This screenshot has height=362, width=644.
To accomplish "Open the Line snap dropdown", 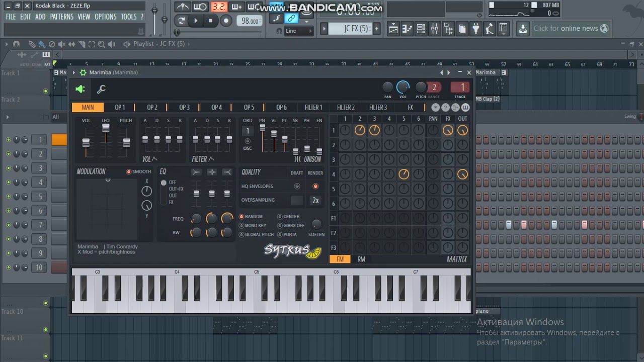I will (x=299, y=31).
